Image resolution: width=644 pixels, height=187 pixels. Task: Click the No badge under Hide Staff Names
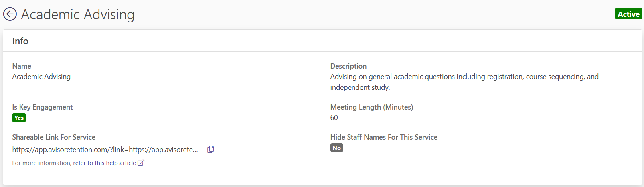click(337, 148)
